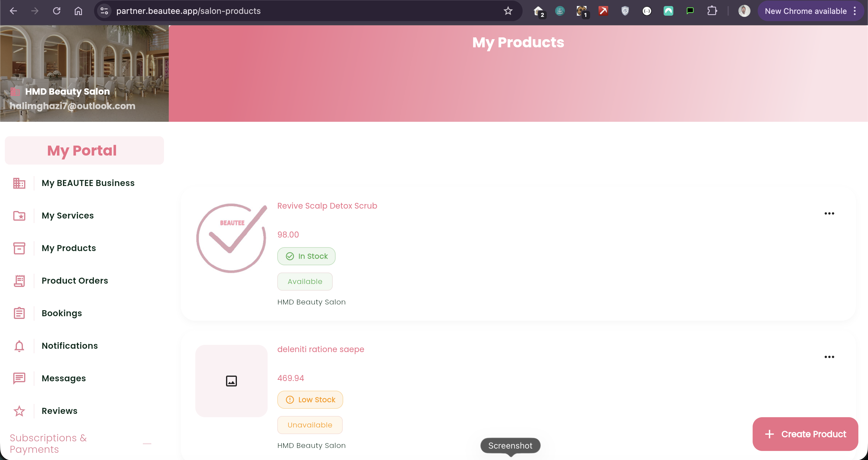The height and width of the screenshot is (460, 868).
Task: Click the My Products box icon
Action: (x=19, y=248)
